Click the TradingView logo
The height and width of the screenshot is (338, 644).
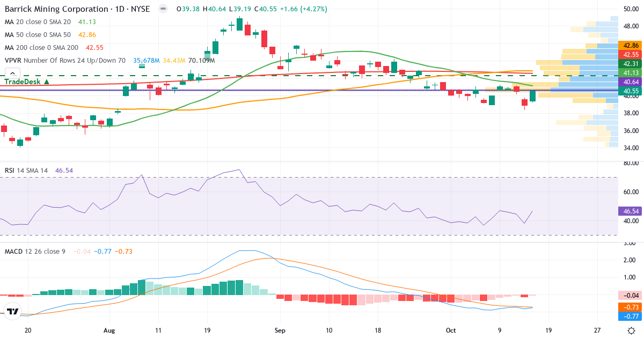click(12, 311)
